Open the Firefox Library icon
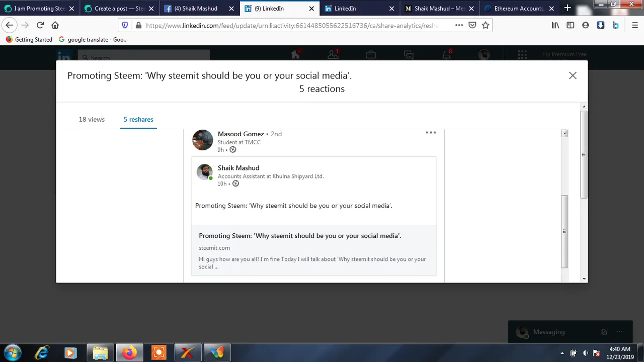644x362 pixels. click(555, 25)
